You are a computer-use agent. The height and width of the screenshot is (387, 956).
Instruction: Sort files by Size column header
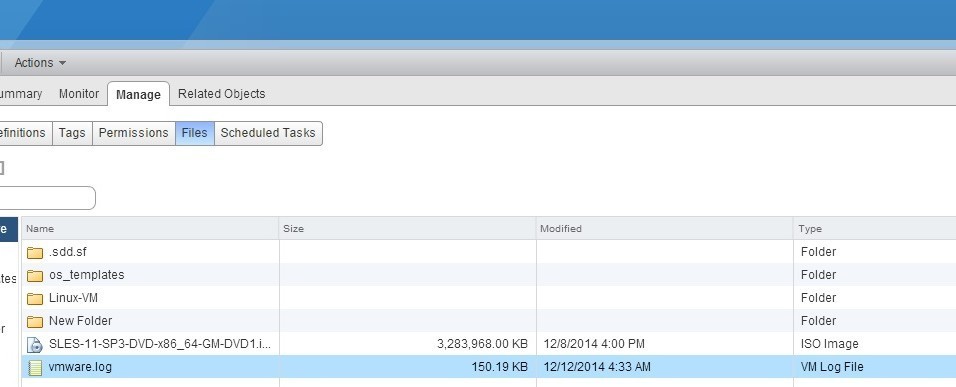pos(407,229)
